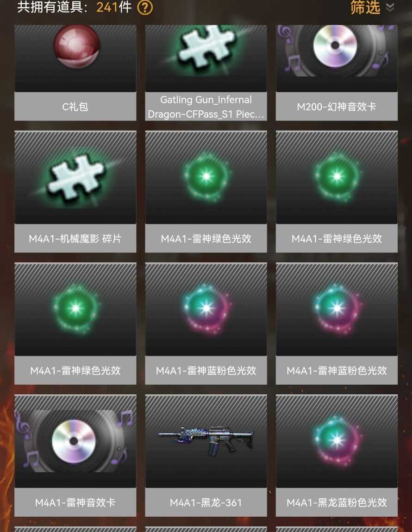Image resolution: width=412 pixels, height=532 pixels.
Task: Click the question mark help icon
Action: [x=145, y=8]
